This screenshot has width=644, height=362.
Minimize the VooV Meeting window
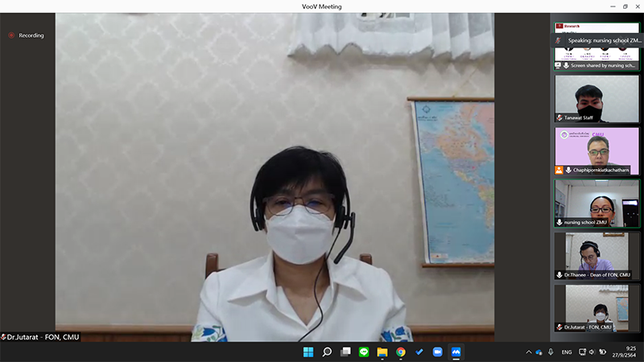613,6
